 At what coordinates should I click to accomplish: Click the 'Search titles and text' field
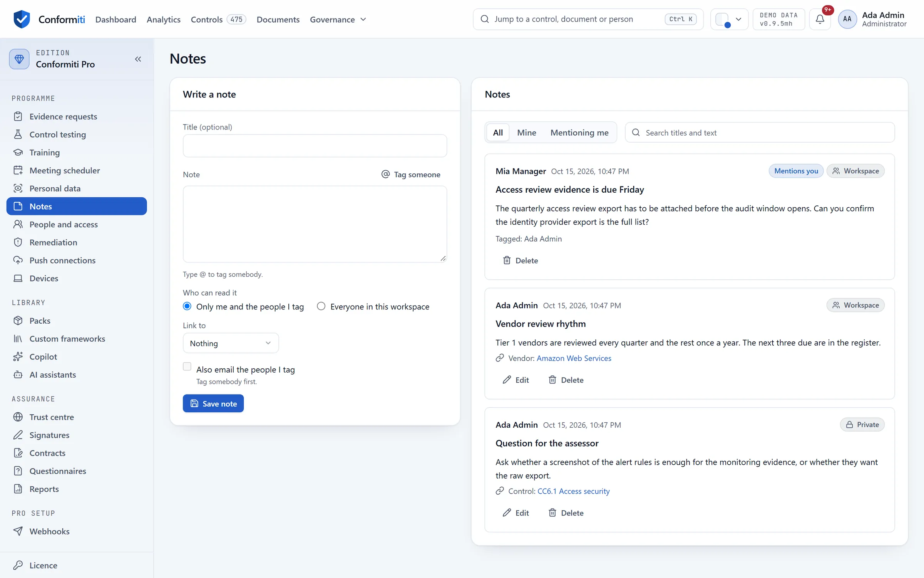tap(760, 133)
